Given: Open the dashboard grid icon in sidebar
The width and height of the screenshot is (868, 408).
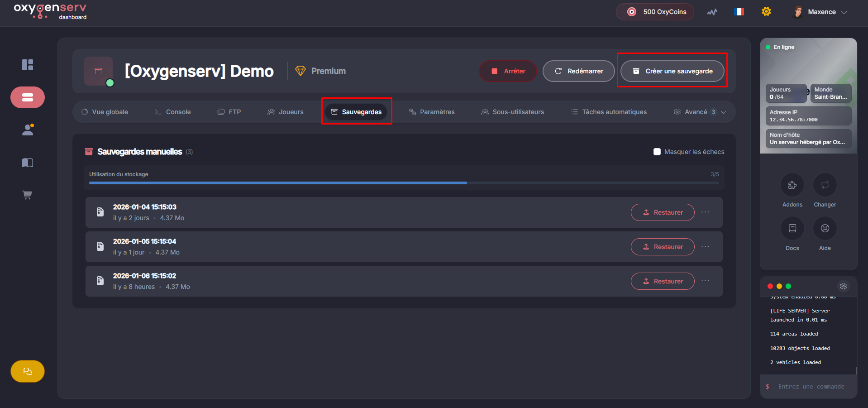Looking at the screenshot, I should 28,65.
